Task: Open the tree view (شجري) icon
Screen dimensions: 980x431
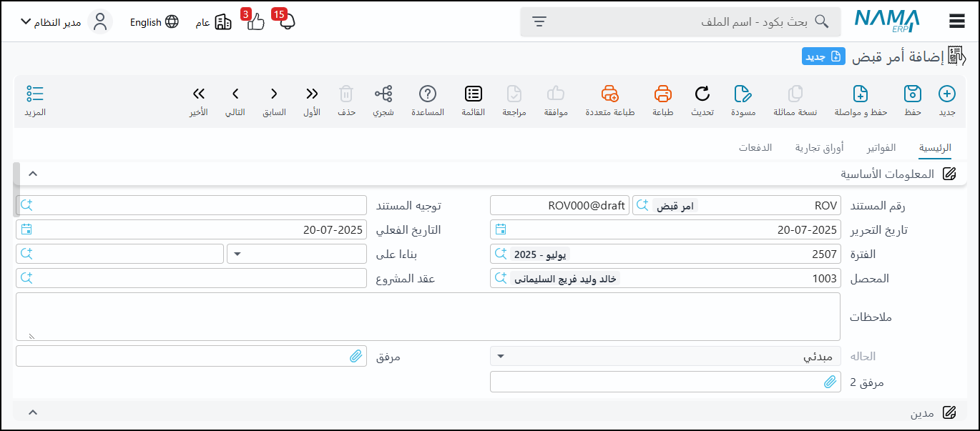Action: (383, 94)
